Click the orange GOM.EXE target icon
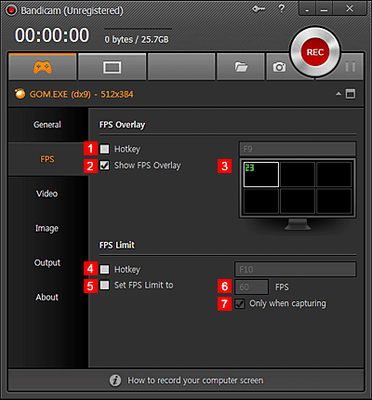 point(20,94)
